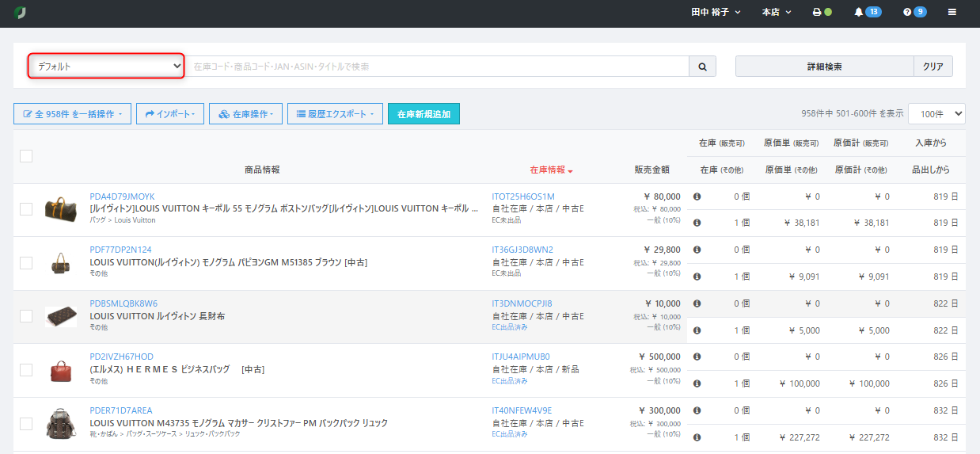This screenshot has width=980, height=454.
Task: Click EC出品済み under IT3DNMOCPJI8
Action: 510,326
